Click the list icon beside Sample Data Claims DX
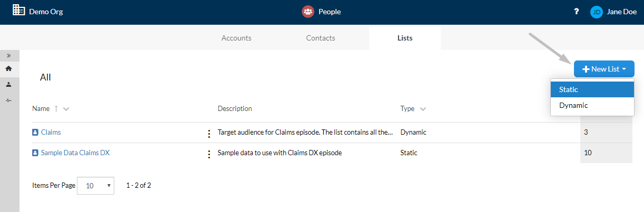Image resolution: width=644 pixels, height=212 pixels. (35, 153)
